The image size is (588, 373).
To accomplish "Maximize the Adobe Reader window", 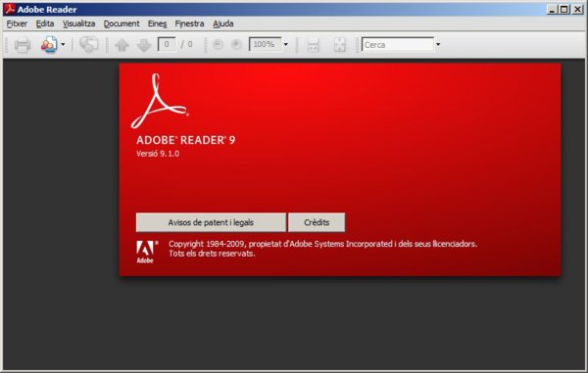I will (x=564, y=10).
